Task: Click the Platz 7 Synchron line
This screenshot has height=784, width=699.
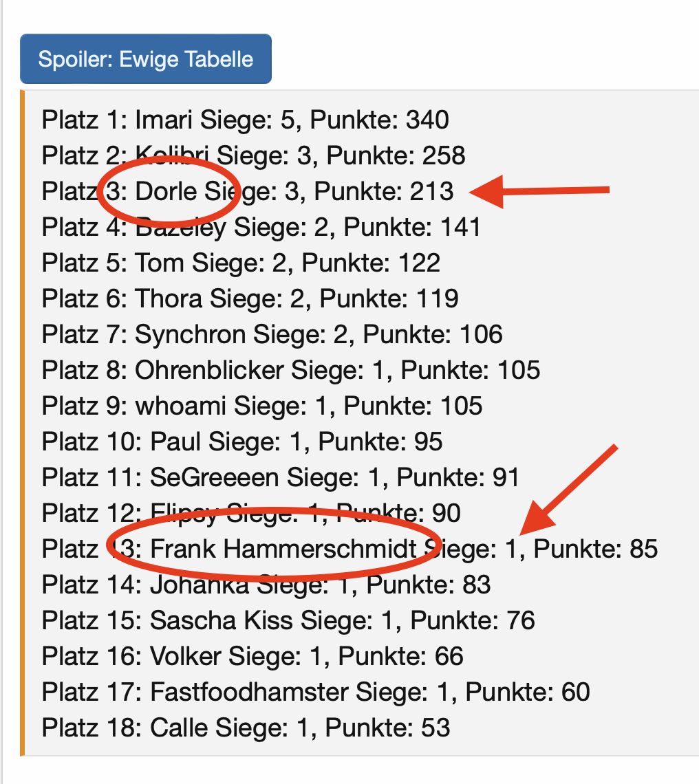Action: (x=272, y=334)
